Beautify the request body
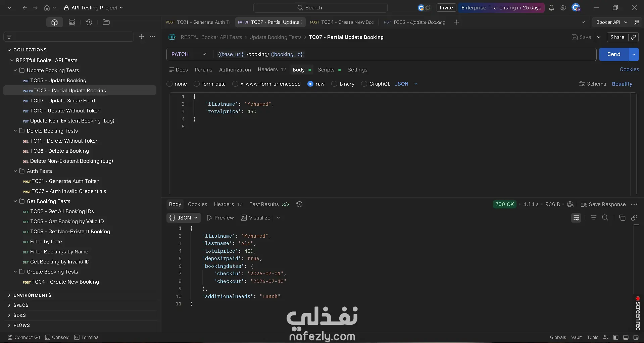The height and width of the screenshot is (343, 644). [622, 84]
